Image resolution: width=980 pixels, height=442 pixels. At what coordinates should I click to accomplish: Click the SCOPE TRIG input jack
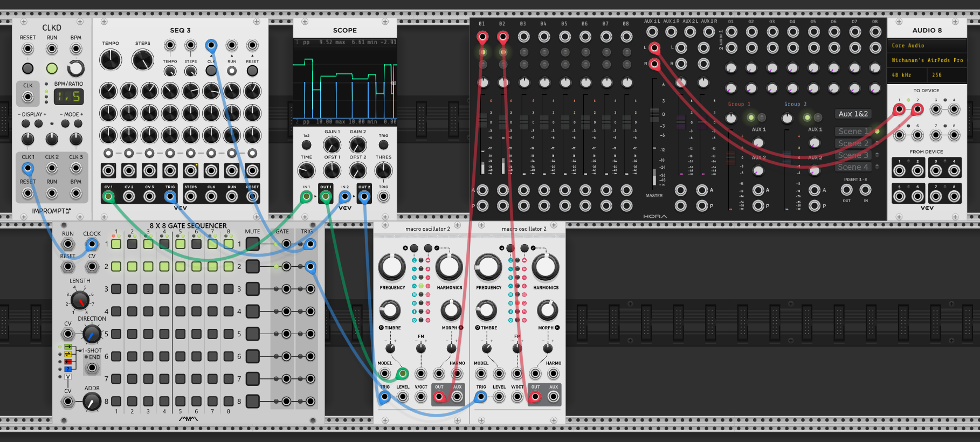pos(383,197)
